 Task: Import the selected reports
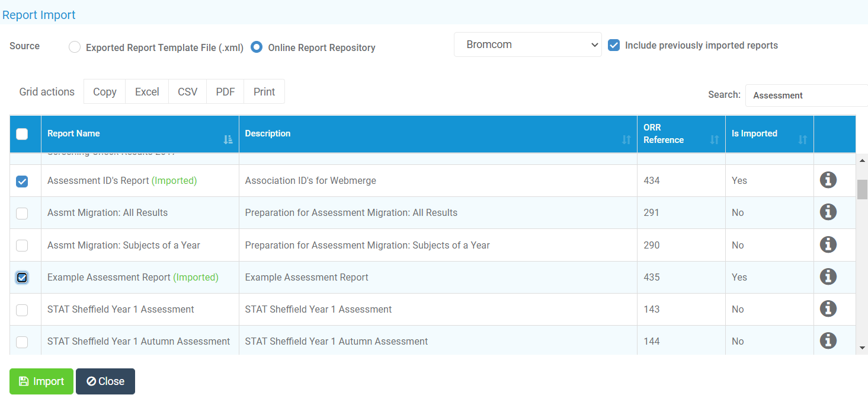pyautogui.click(x=41, y=381)
